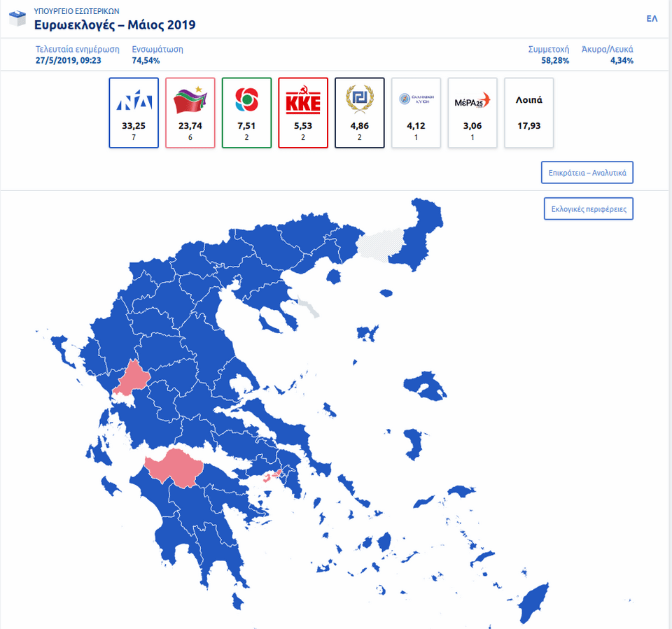The image size is (672, 629).
Task: Select the Golden Dawn meander logo card
Action: tap(360, 113)
